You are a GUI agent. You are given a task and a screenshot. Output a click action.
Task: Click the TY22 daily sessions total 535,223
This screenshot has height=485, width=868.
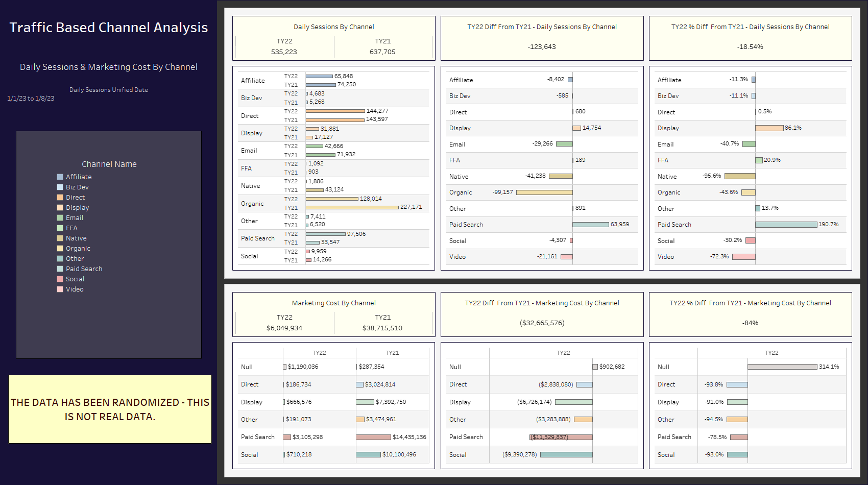click(284, 52)
